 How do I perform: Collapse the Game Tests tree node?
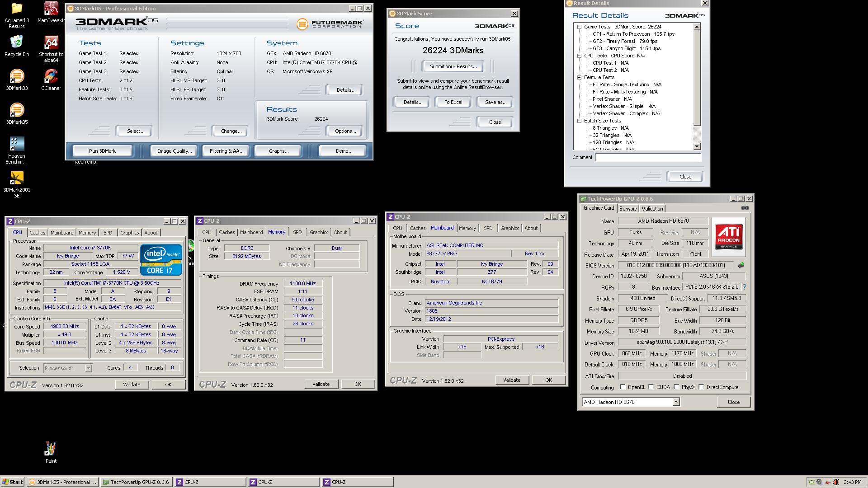(x=579, y=27)
